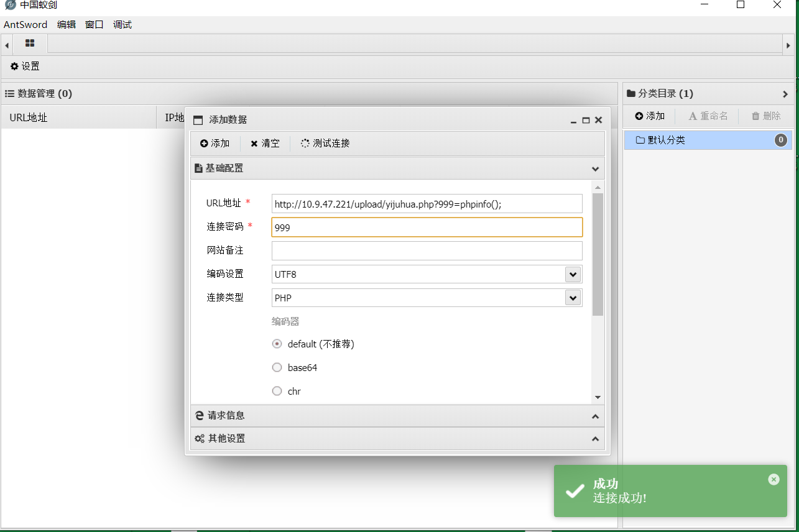Collapse the category directory panel arrow
This screenshot has width=799, height=532.
785,94
